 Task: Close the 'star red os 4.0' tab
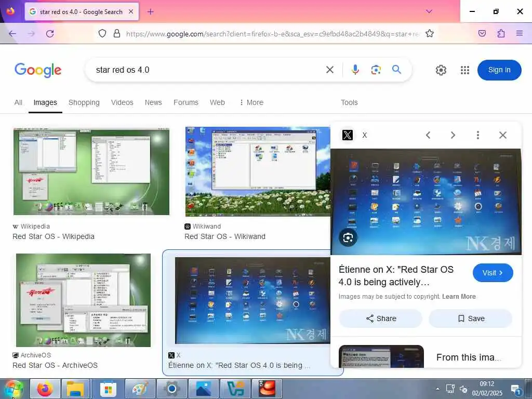pos(130,11)
